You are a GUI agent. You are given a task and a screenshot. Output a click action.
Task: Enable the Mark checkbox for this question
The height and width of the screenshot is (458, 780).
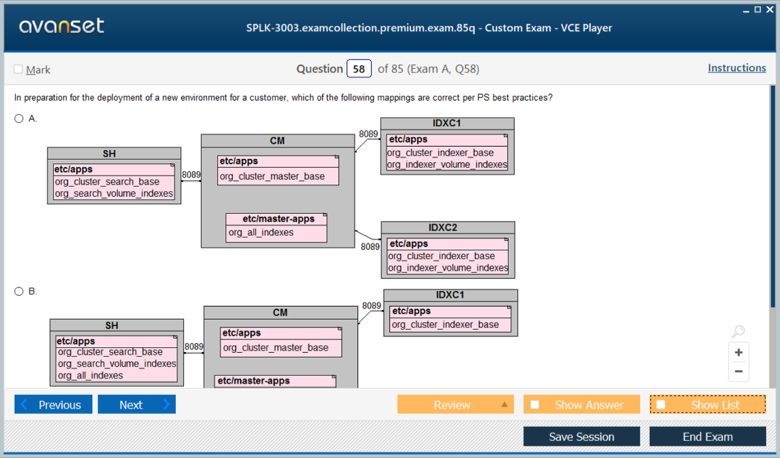click(18, 69)
